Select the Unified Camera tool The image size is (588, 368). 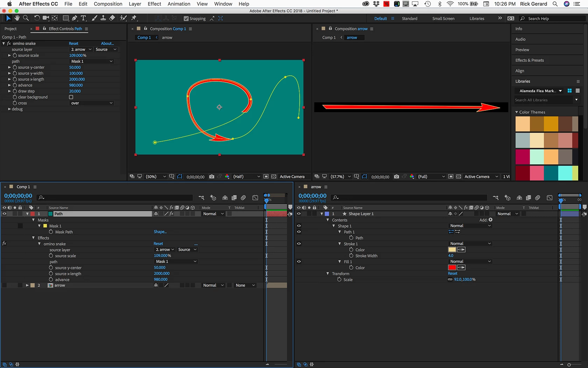tap(46, 18)
